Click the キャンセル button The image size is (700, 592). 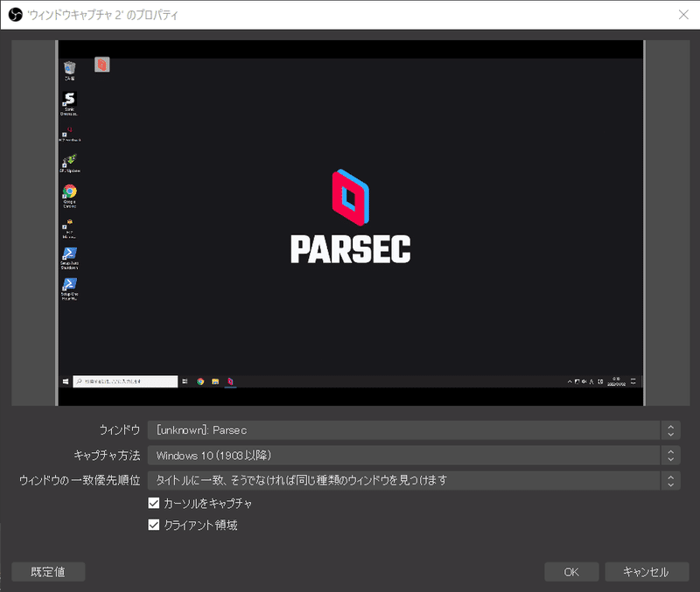coord(647,572)
